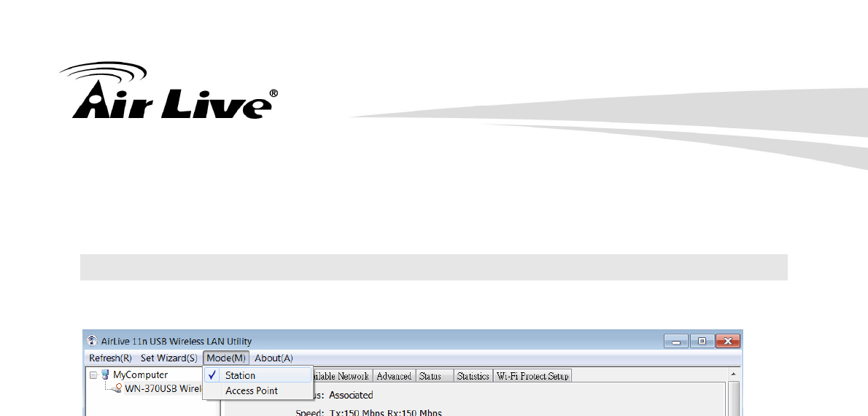Open the About(A) menu
Image resolution: width=868 pixels, height=416 pixels.
(x=274, y=358)
